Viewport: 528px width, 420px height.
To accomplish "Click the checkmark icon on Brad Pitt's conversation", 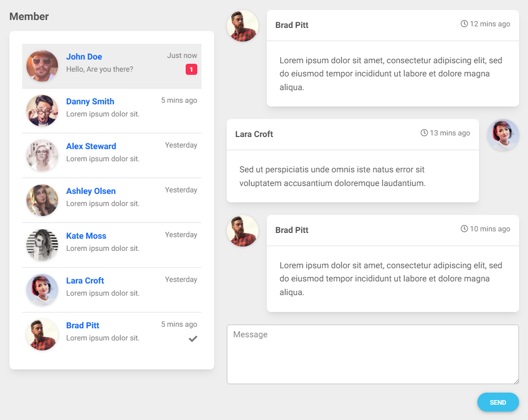I will tap(193, 339).
